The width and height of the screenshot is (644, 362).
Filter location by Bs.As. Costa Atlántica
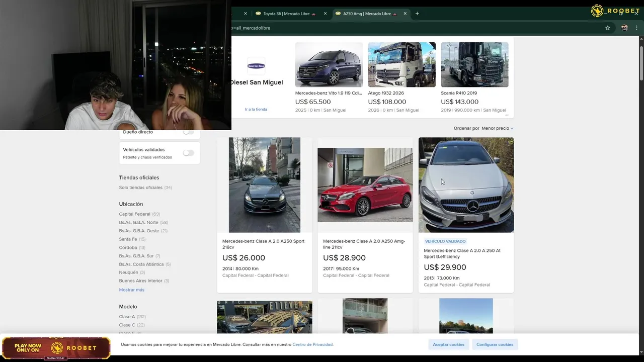pyautogui.click(x=145, y=264)
